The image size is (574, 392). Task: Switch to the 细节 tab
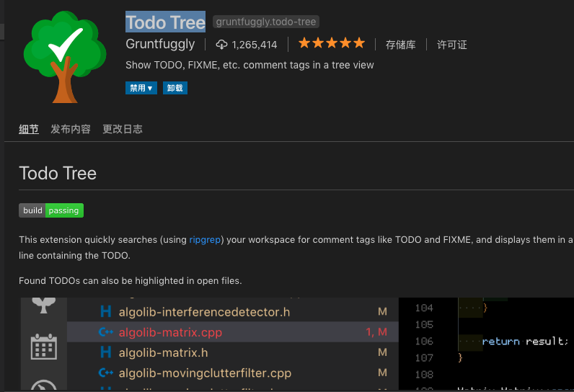tap(29, 129)
